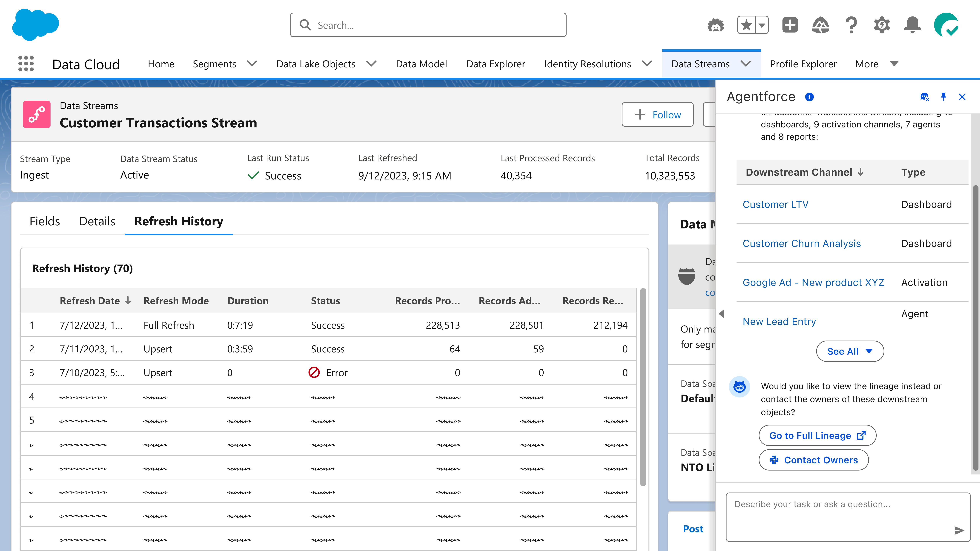Viewport: 980px width, 551px height.
Task: Open the New Lead Entry link
Action: click(779, 322)
